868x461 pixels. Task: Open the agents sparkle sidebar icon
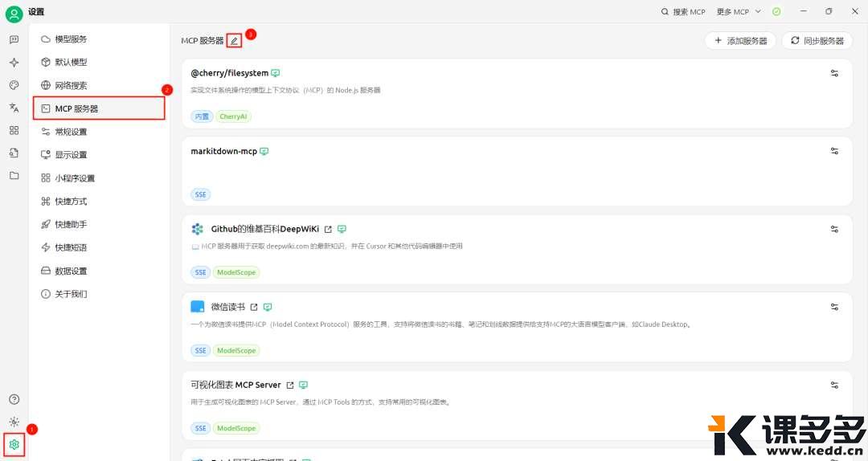coord(14,63)
